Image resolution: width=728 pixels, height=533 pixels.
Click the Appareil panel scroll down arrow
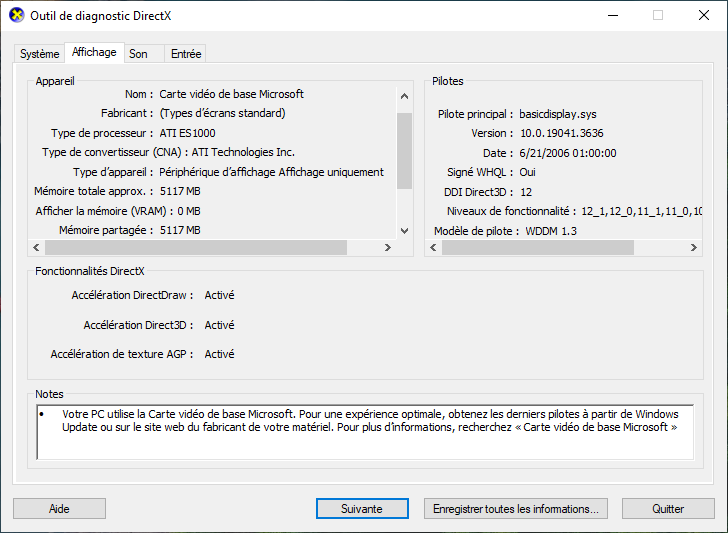(x=404, y=231)
